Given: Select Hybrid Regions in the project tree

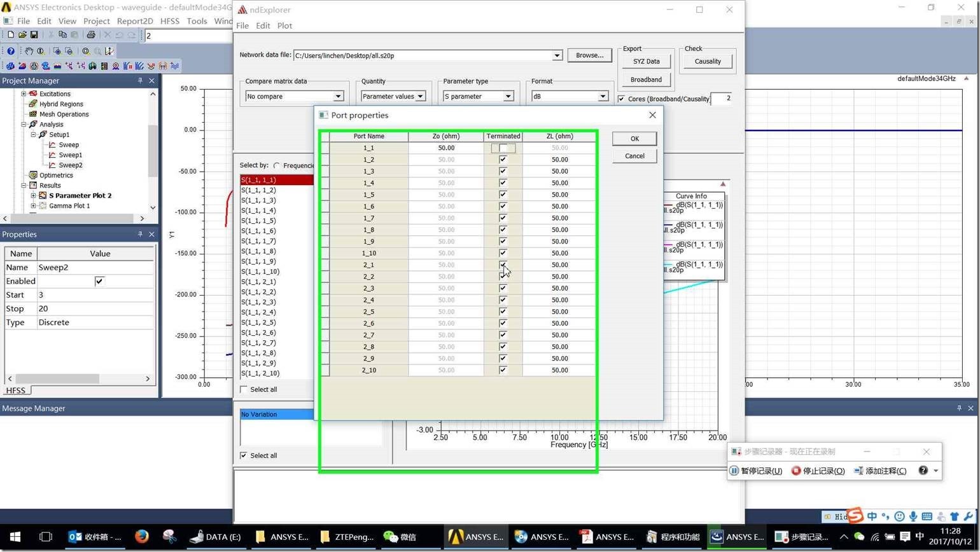Looking at the screenshot, I should tap(61, 104).
